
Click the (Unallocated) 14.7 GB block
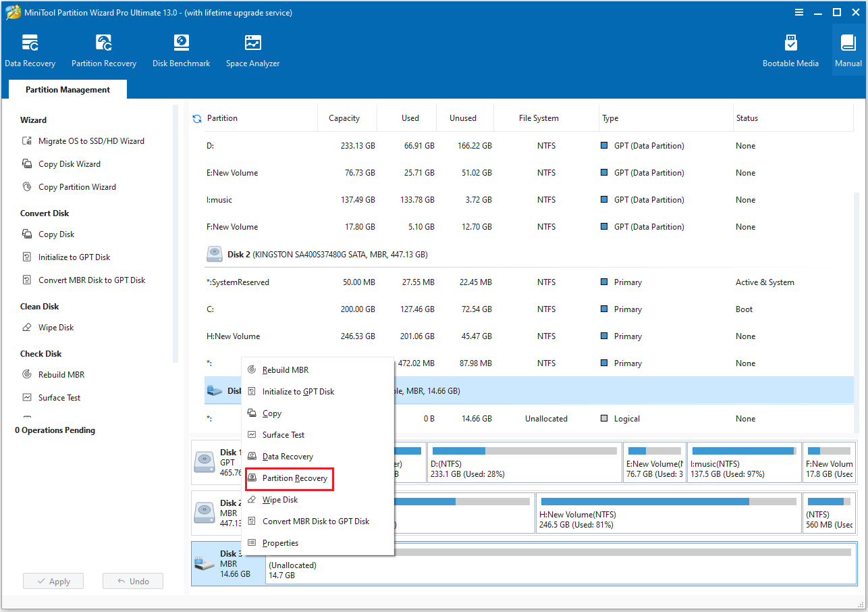560,563
